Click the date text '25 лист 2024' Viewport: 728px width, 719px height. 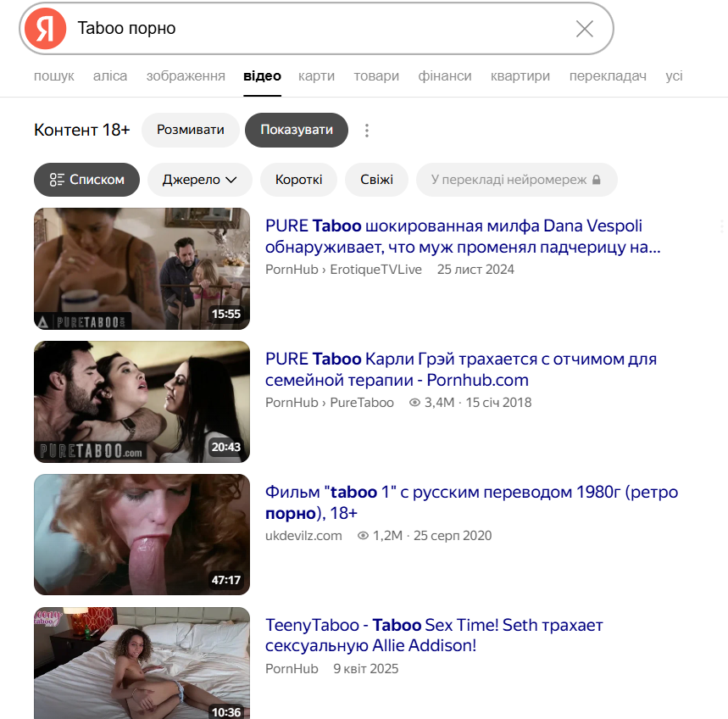point(475,270)
